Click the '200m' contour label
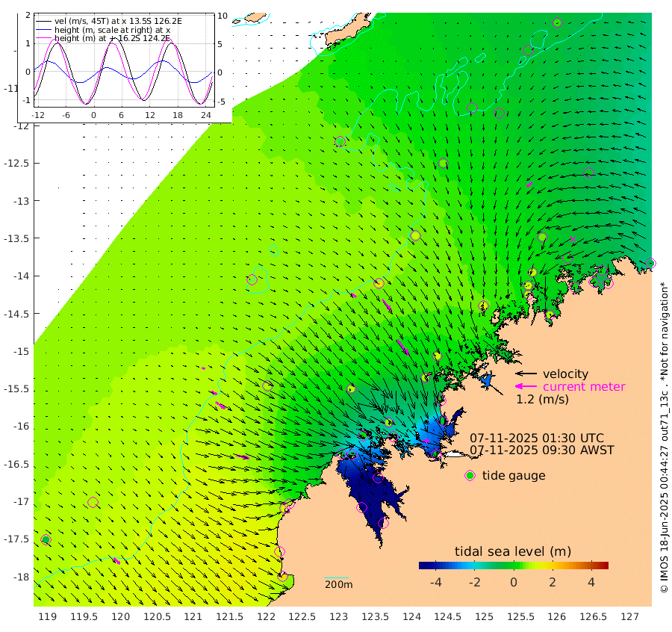 (338, 585)
